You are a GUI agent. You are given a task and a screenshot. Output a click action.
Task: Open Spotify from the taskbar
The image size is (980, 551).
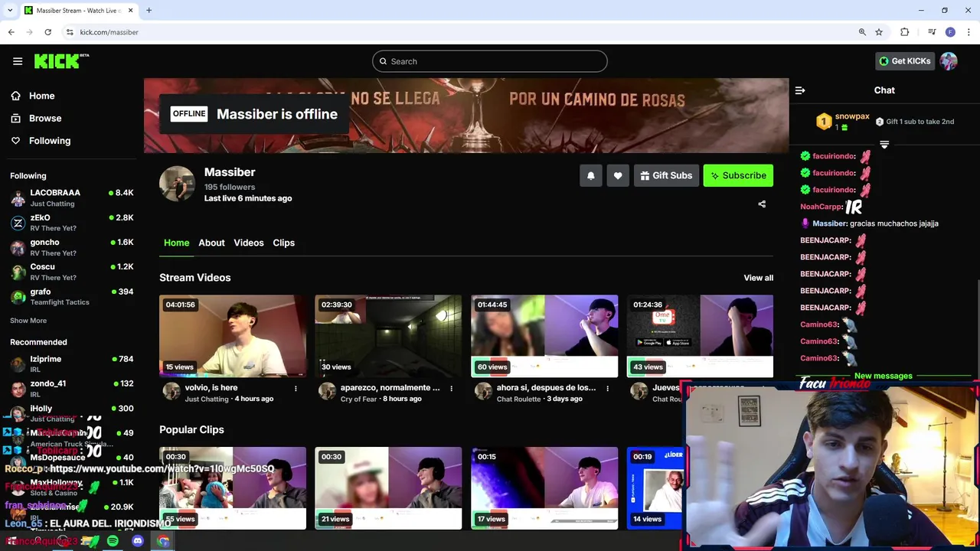click(113, 541)
